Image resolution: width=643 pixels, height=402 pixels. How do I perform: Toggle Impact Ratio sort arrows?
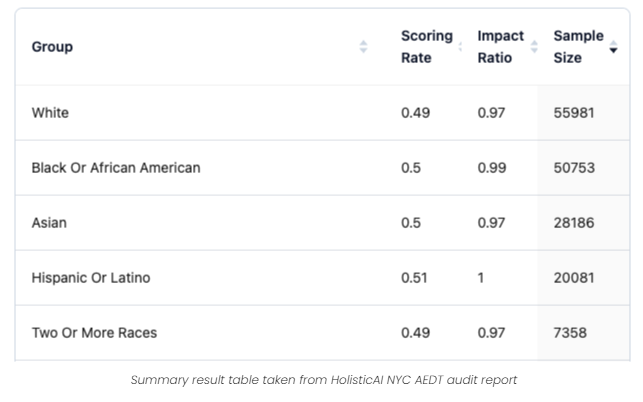[x=534, y=47]
